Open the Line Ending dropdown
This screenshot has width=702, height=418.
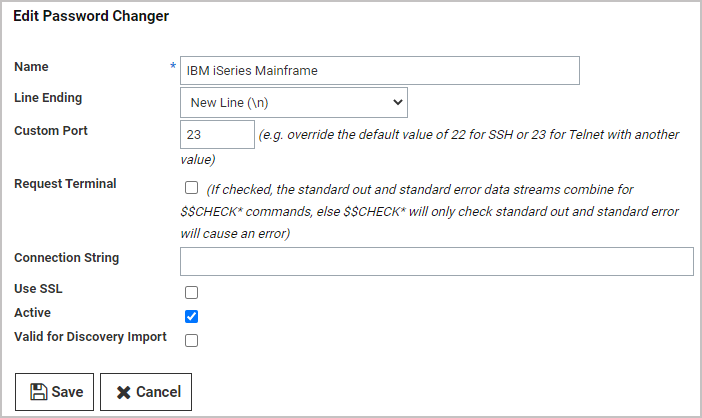293,102
